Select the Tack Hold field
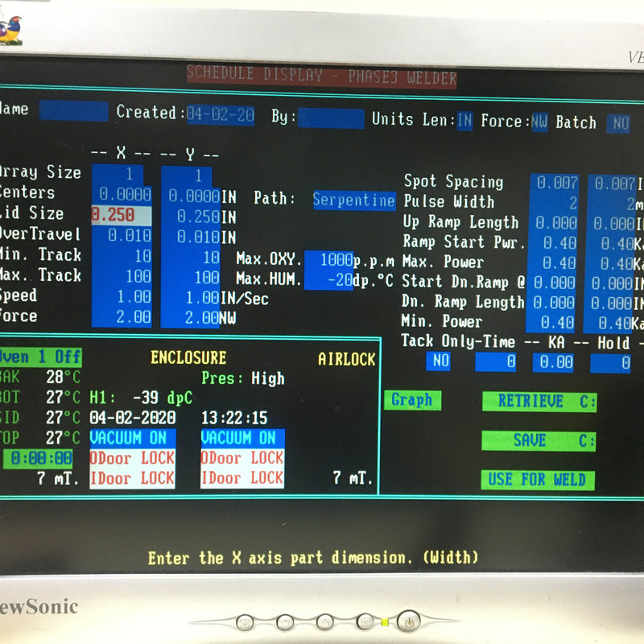 [610, 364]
